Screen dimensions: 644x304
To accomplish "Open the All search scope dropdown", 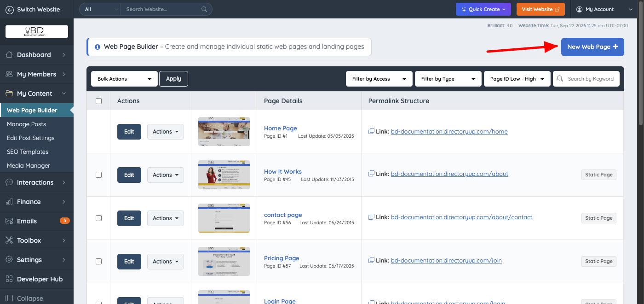I will (x=100, y=9).
